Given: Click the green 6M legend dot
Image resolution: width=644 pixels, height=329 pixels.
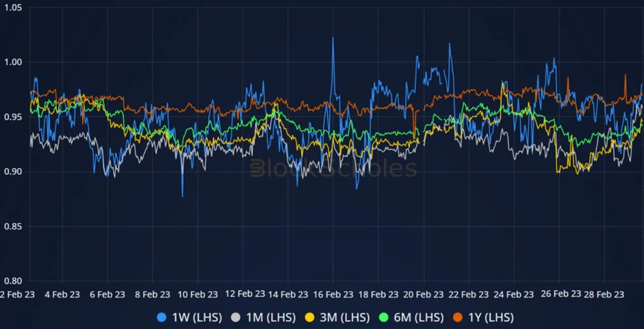Looking at the screenshot, I should click(x=383, y=318).
